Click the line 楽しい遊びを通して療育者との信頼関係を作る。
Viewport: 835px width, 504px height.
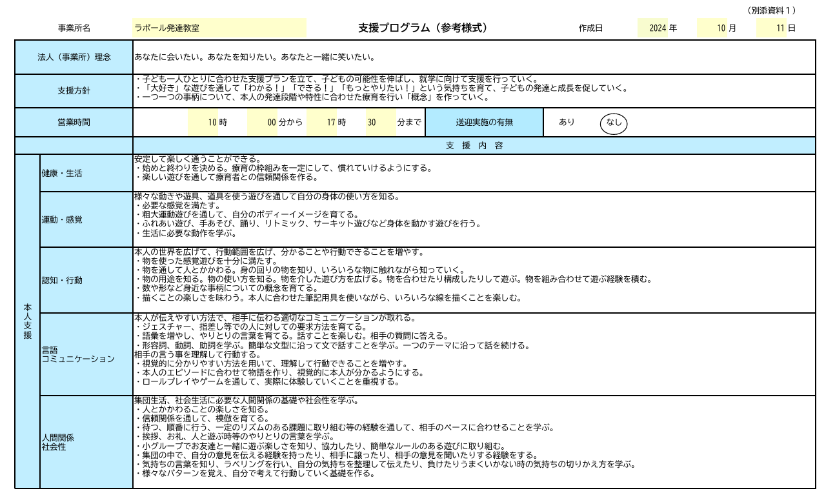pos(227,177)
